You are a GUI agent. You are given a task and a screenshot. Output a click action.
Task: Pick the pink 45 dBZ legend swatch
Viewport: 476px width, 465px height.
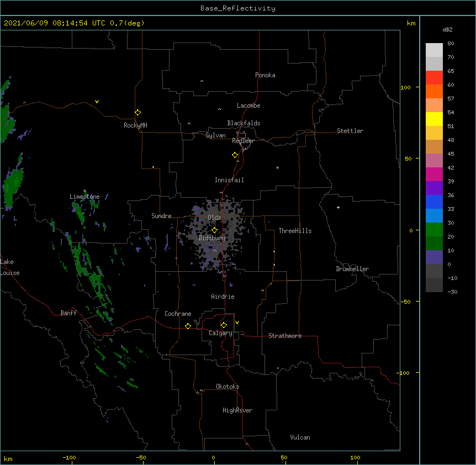(x=434, y=160)
